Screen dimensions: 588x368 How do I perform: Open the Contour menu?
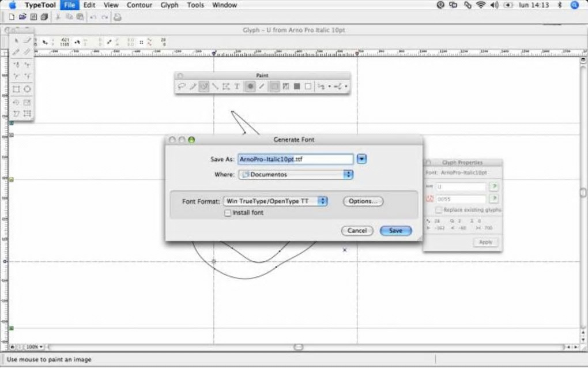[140, 5]
